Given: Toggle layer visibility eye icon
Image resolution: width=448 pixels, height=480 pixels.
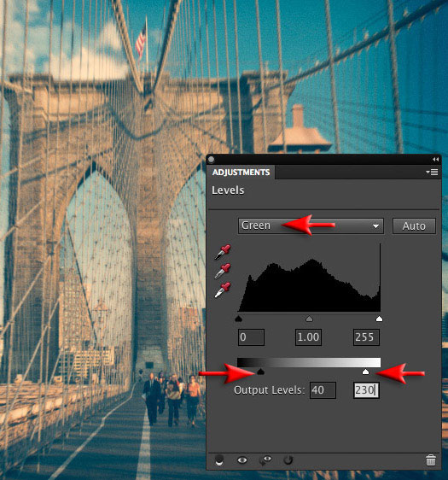Looking at the screenshot, I should coord(242,460).
